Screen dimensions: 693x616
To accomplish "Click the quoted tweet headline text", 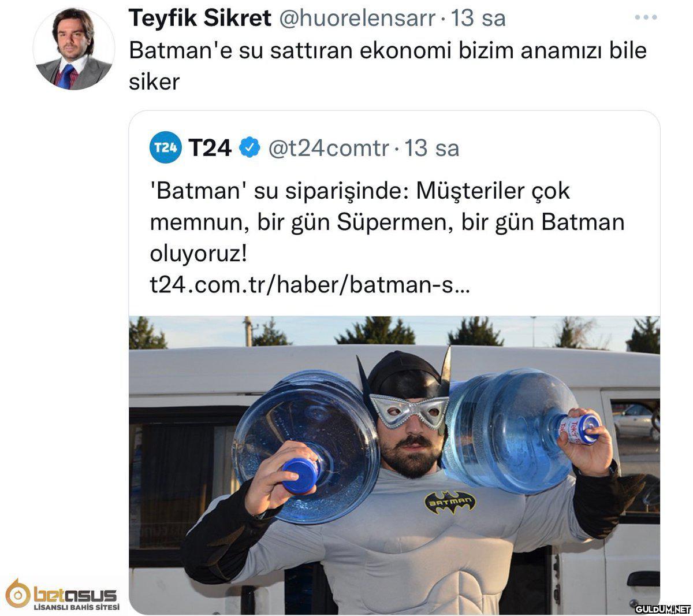I will [x=387, y=222].
